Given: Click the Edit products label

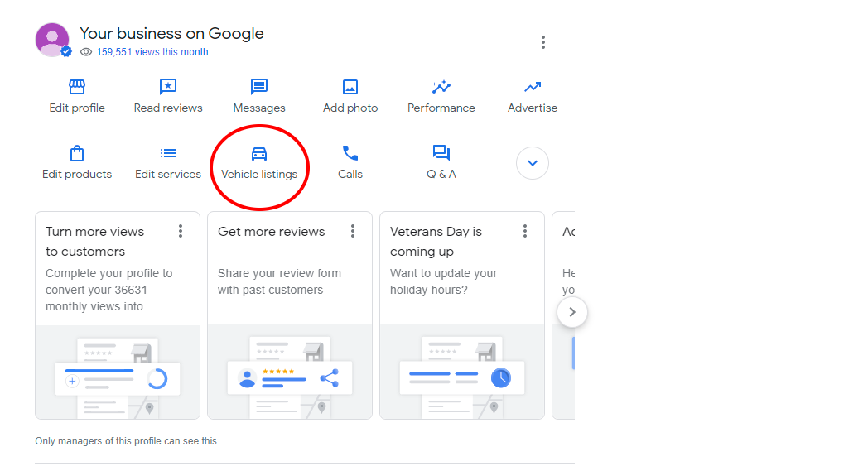Looking at the screenshot, I should 77,175.
